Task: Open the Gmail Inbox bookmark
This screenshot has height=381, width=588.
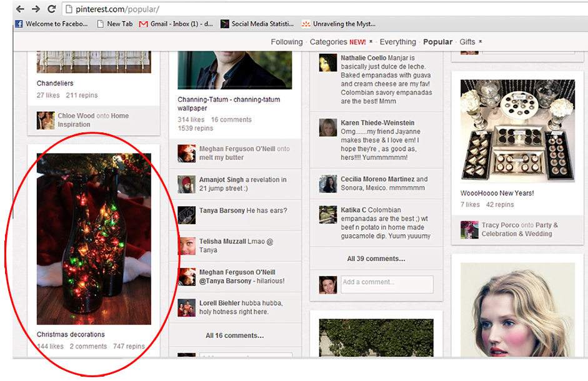Action: [x=176, y=24]
